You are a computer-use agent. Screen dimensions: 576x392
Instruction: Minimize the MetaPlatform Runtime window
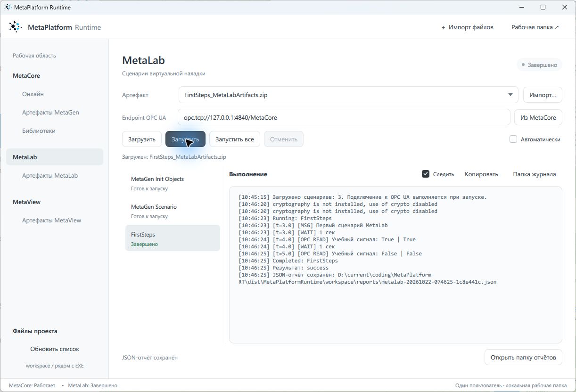point(522,7)
